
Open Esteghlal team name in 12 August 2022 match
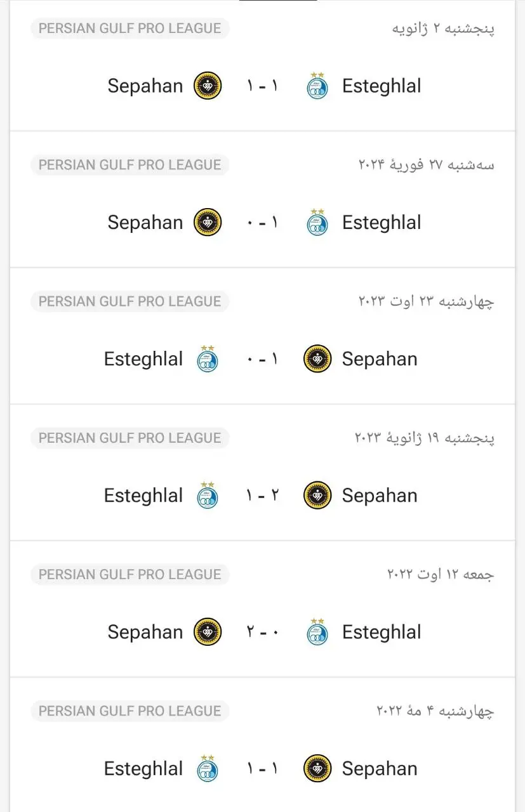tap(381, 632)
